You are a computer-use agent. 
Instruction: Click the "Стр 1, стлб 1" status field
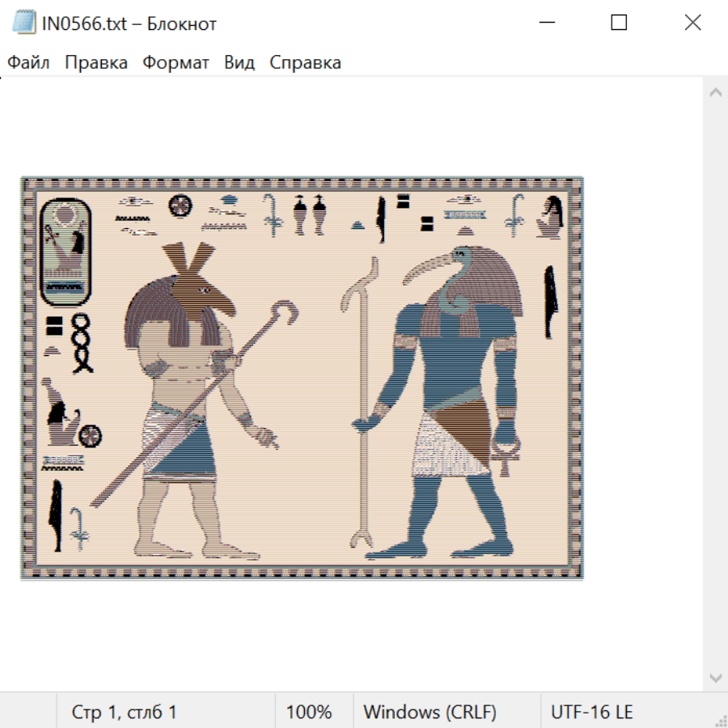(x=125, y=712)
